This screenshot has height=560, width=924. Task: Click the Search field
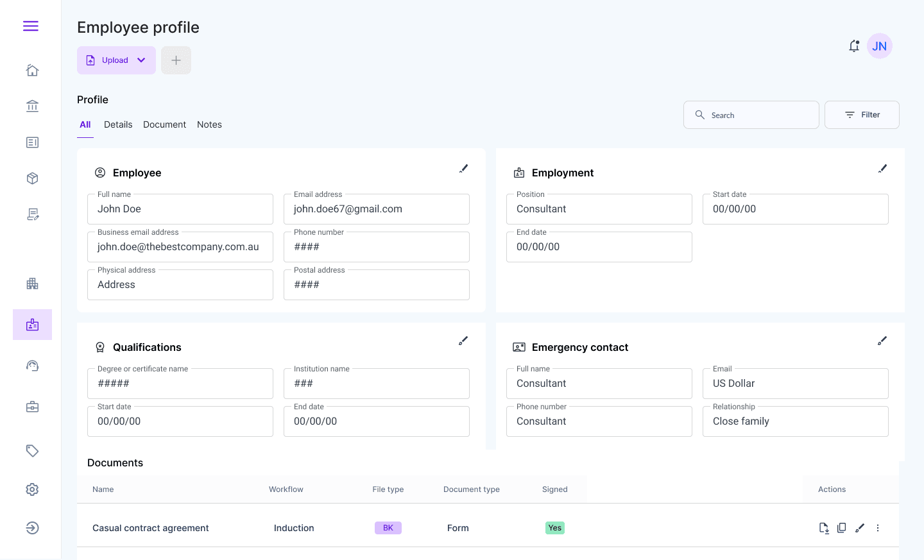(751, 115)
